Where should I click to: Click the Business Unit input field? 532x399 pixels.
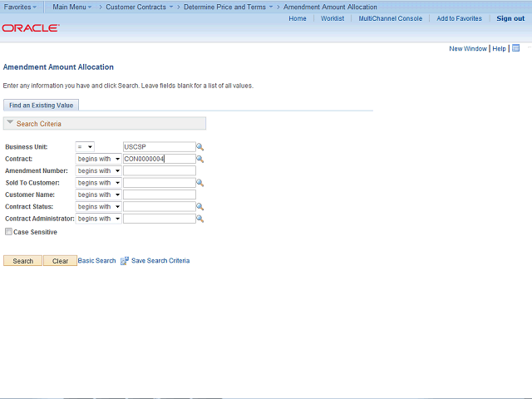(159, 147)
